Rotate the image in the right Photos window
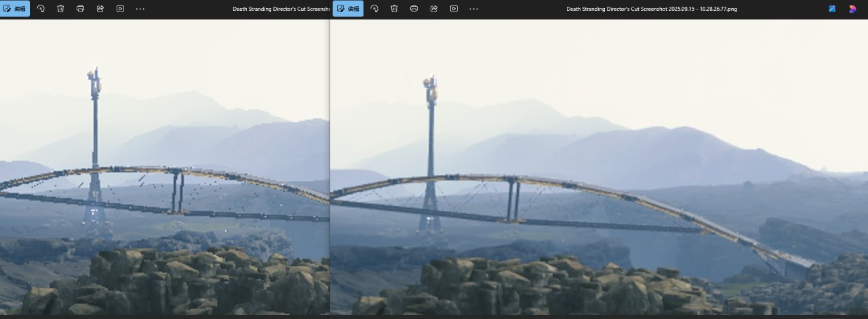868x319 pixels. [x=374, y=9]
